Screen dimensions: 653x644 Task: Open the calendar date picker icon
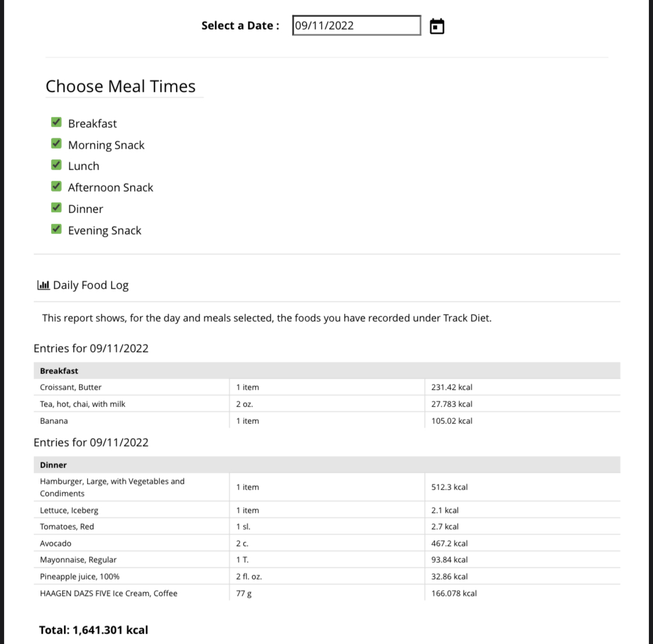pos(437,26)
